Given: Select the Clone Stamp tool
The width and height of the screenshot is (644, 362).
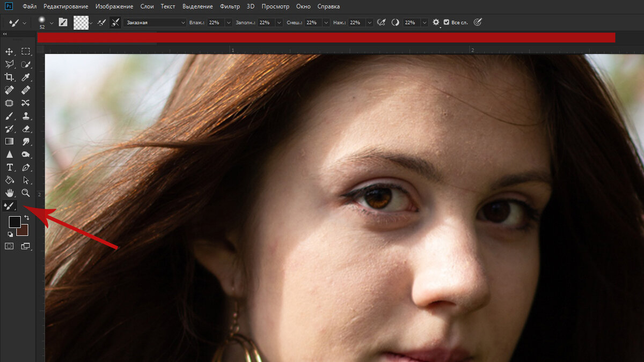Looking at the screenshot, I should [x=25, y=116].
